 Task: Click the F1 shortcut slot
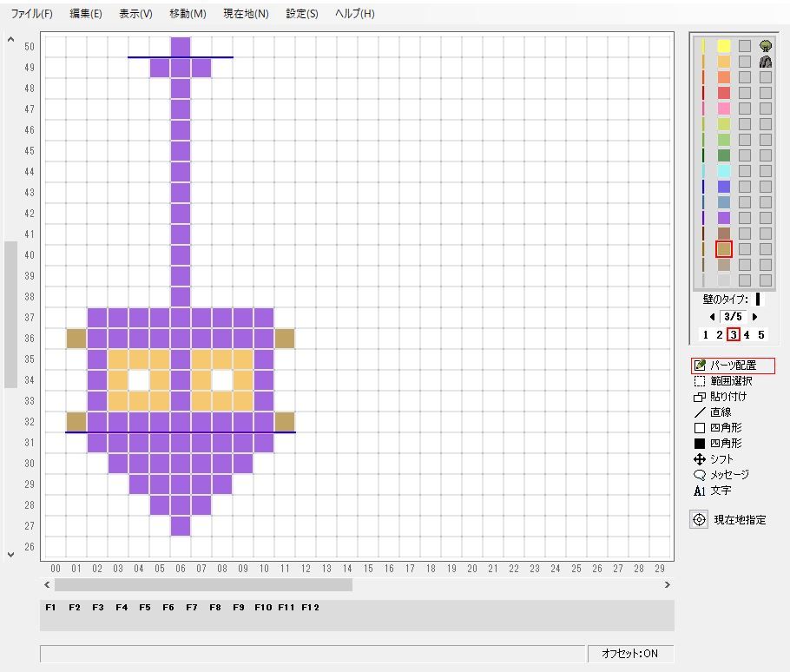[50, 608]
